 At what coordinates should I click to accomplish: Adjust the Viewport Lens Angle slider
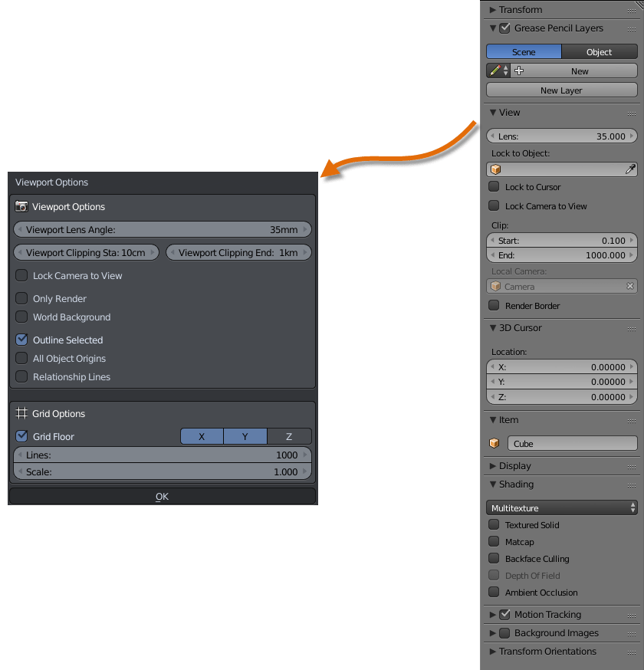click(163, 229)
